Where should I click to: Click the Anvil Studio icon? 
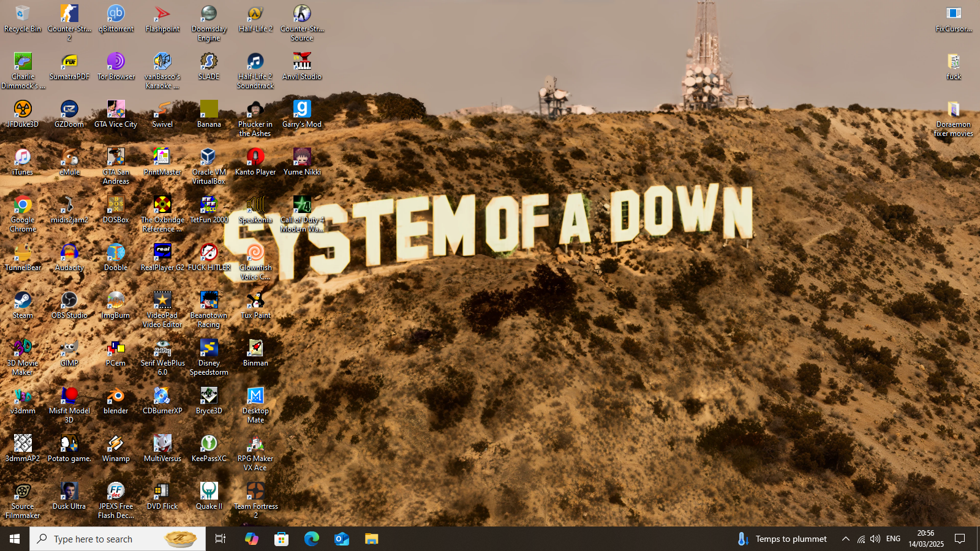coord(302,67)
